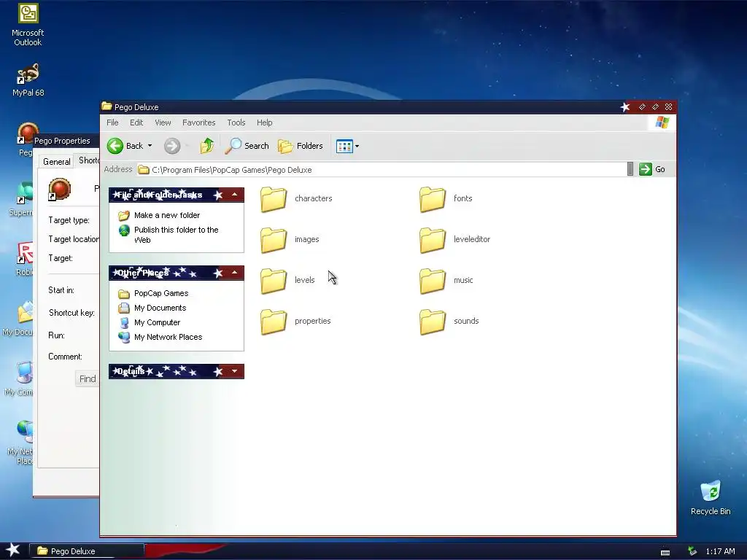Viewport: 747px width, 560px height.
Task: Expand the address bar dropdown
Action: coord(630,169)
